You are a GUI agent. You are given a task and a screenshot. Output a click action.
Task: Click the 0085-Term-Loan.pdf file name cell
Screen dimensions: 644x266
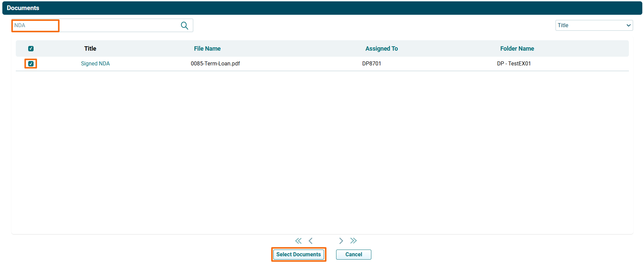(215, 64)
